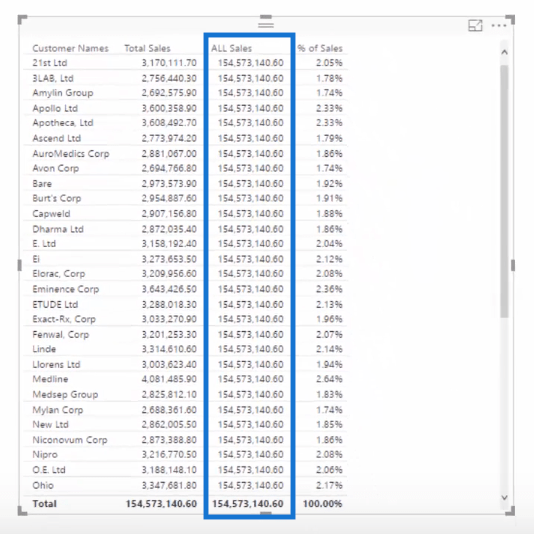Screen dimensions: 534x534
Task: Click Medsep Group customer name
Action: point(65,394)
